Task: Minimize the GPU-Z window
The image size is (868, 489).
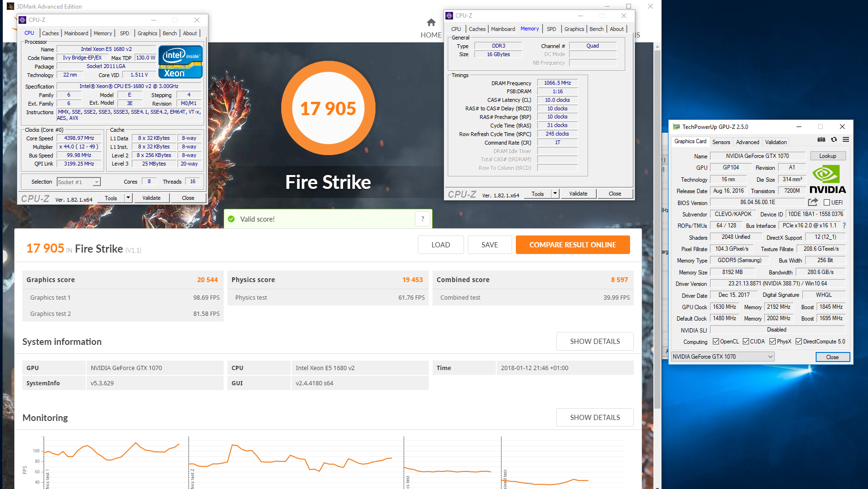Action: pyautogui.click(x=799, y=127)
